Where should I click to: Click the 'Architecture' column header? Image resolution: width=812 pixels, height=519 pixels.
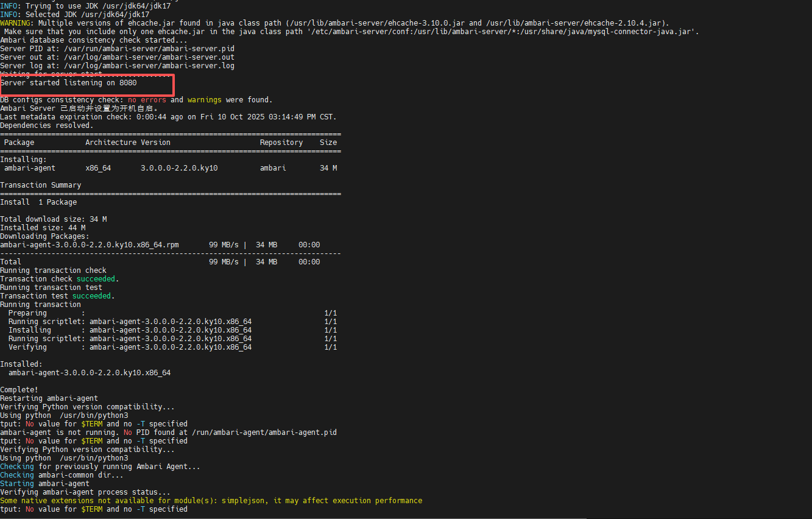110,143
